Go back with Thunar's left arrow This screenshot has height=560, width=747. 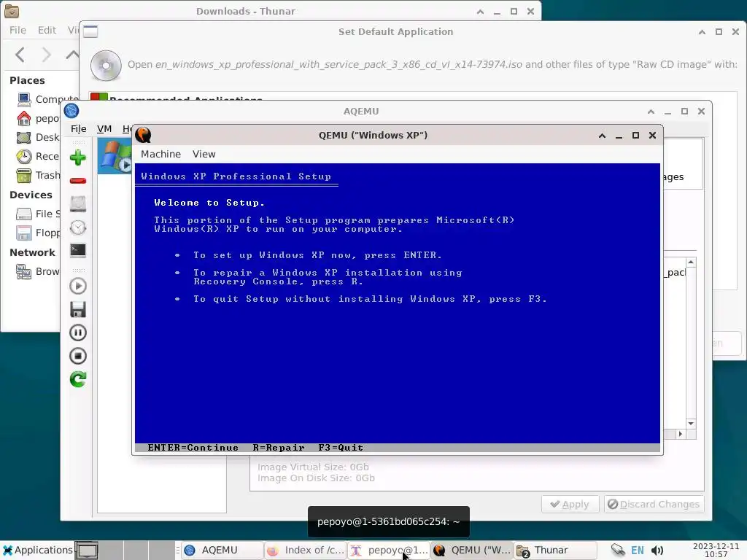tap(20, 55)
